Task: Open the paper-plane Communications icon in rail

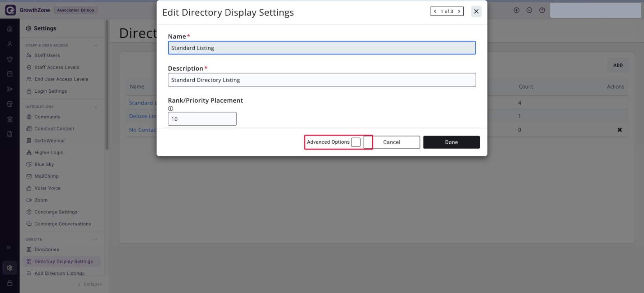Action: [x=10, y=89]
